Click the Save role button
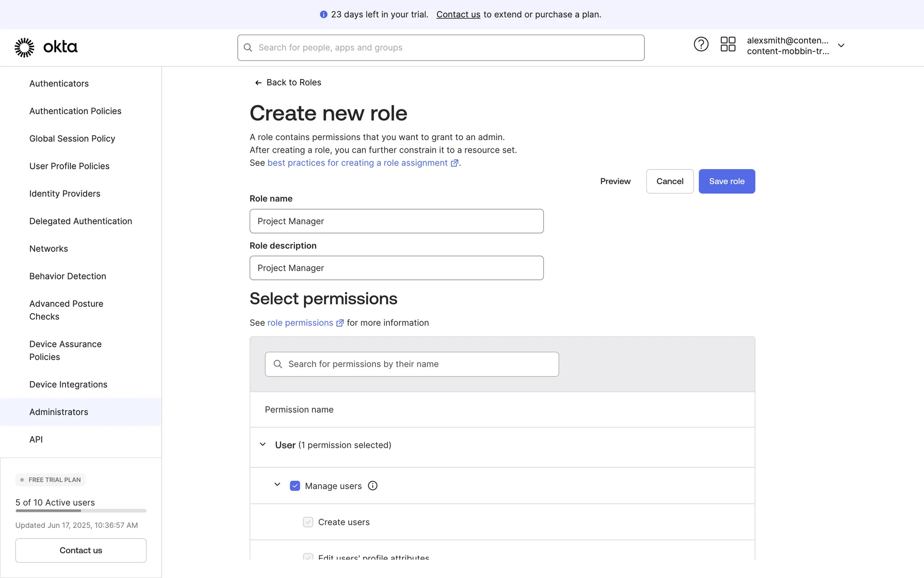 pos(726,181)
